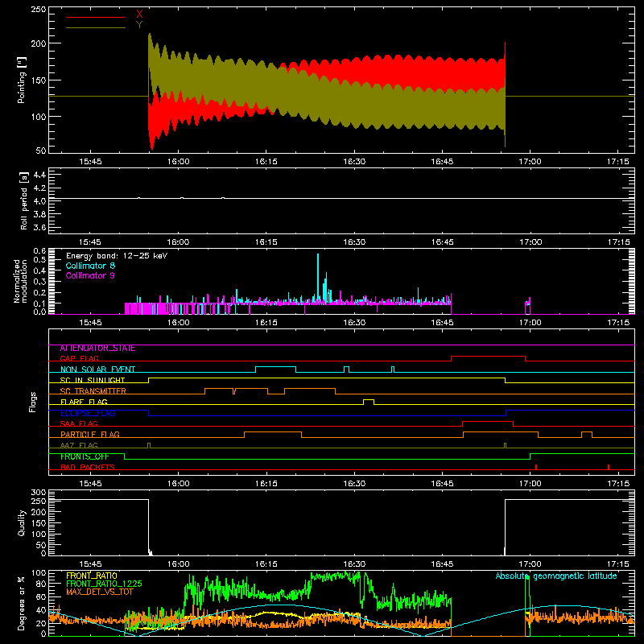Click the SC_TRANSMITTER label

pyautogui.click(x=93, y=391)
